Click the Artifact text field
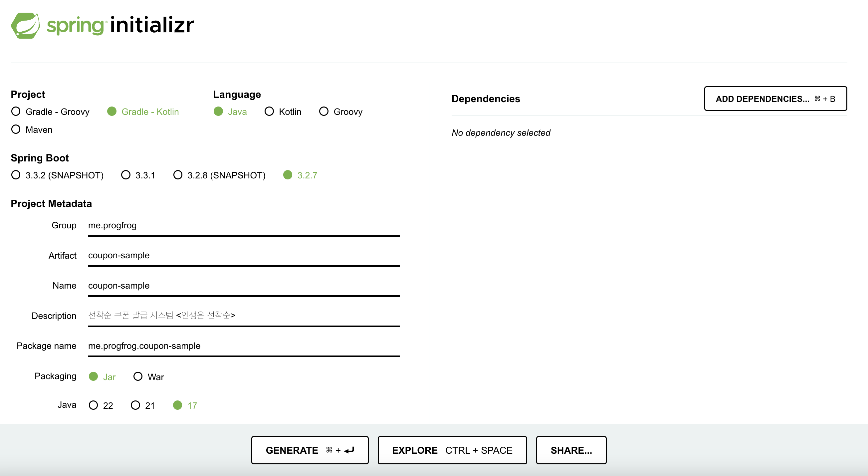The height and width of the screenshot is (476, 868). 243,256
